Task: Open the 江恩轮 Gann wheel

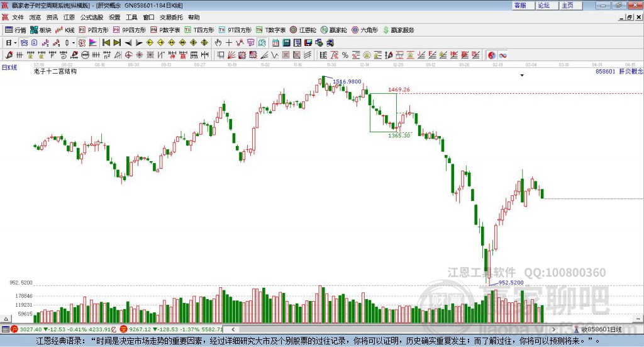Action: pyautogui.click(x=303, y=30)
